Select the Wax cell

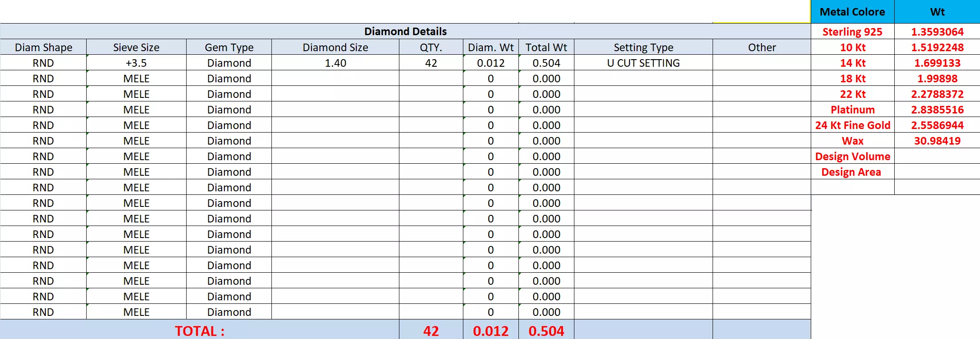[x=853, y=141]
